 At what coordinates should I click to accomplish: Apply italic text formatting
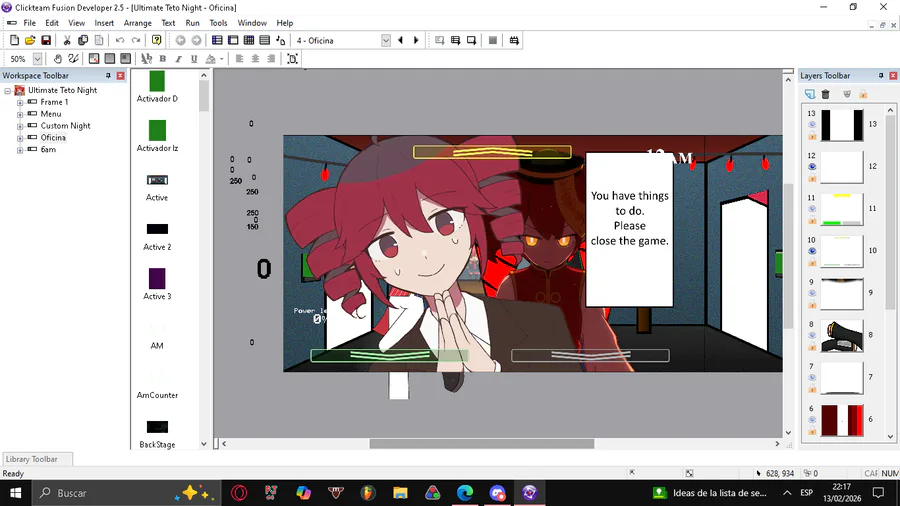[178, 59]
